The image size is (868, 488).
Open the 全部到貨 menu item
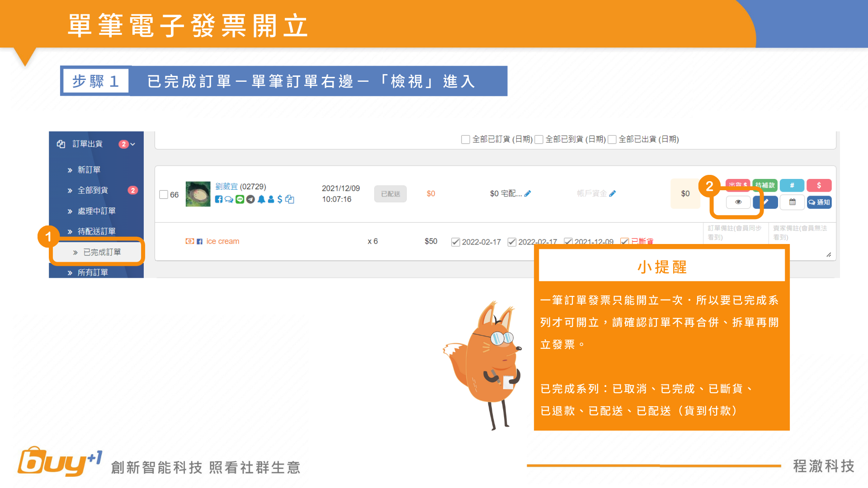pos(93,190)
